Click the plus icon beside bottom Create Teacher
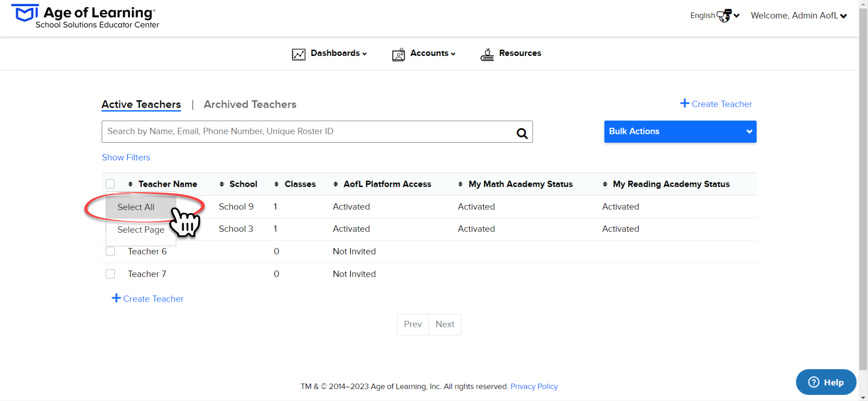 116,298
